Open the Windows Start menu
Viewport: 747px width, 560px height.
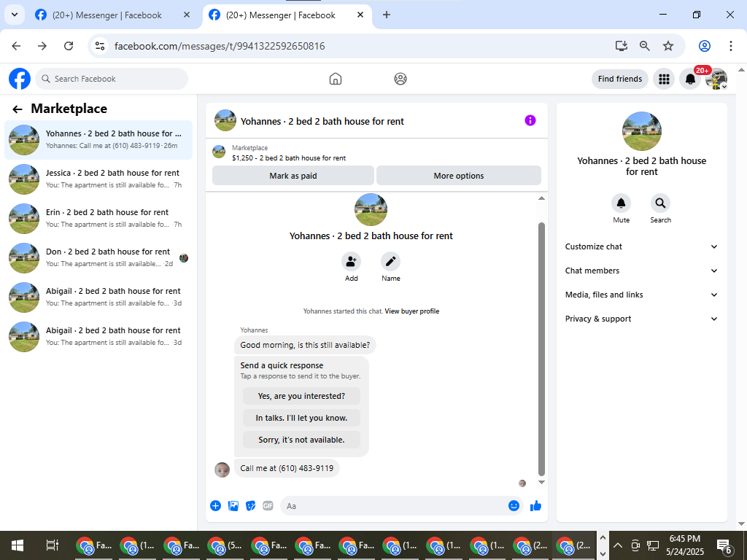[18, 545]
